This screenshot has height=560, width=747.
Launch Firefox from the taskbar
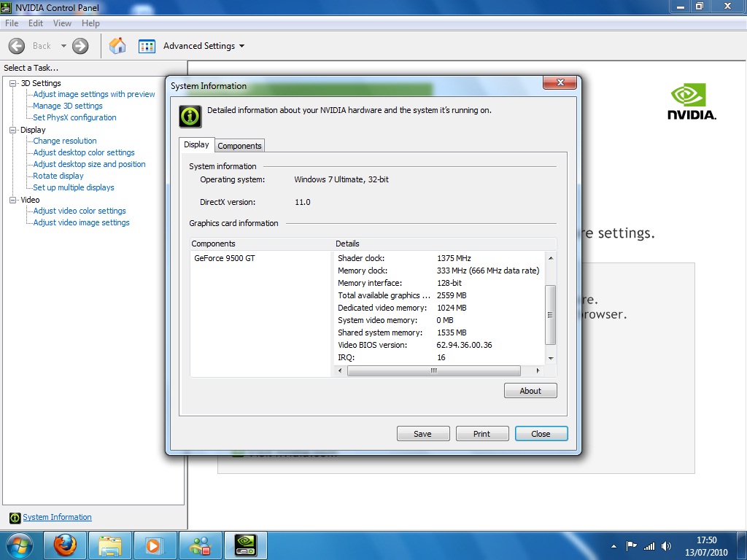coord(65,545)
